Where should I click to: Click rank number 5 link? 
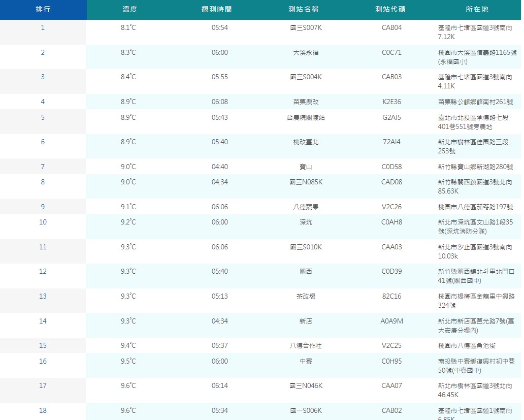click(x=43, y=118)
